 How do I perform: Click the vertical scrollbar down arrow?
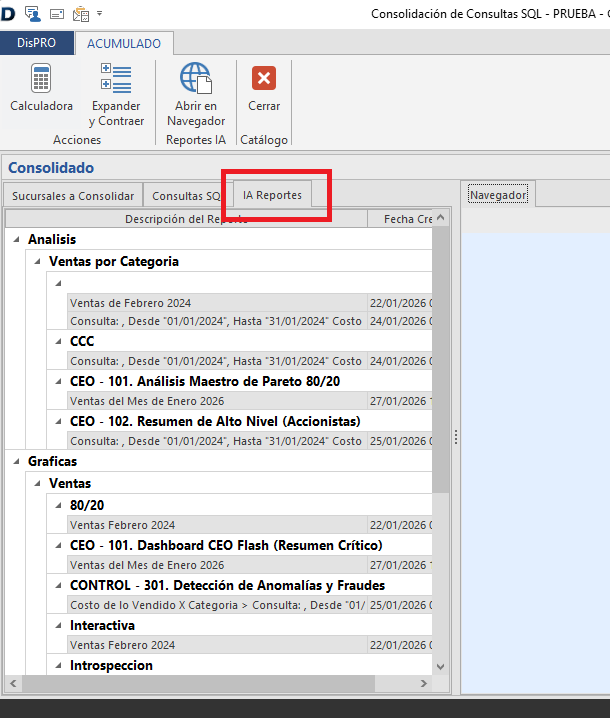(441, 667)
